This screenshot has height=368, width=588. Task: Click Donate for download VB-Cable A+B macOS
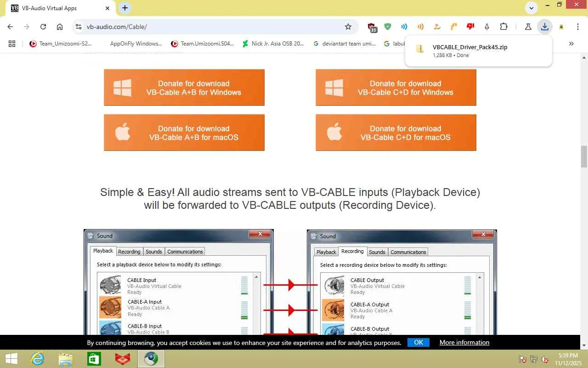pyautogui.click(x=184, y=132)
